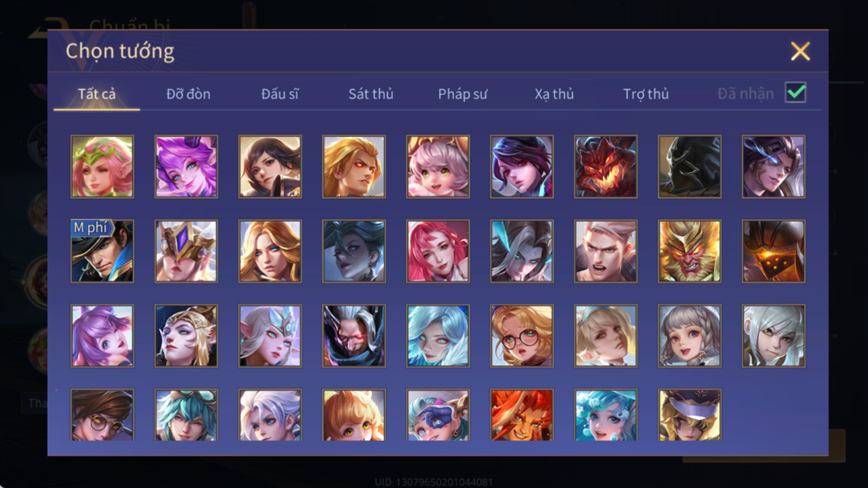Close the Chọn tướng dialog
Screen dimensions: 868x488
(x=800, y=51)
